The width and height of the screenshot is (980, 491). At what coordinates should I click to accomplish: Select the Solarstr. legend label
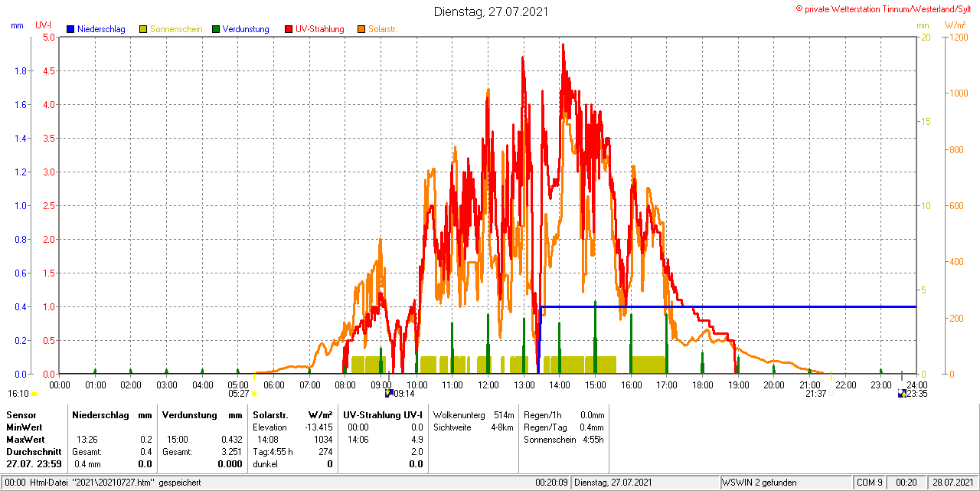click(383, 29)
